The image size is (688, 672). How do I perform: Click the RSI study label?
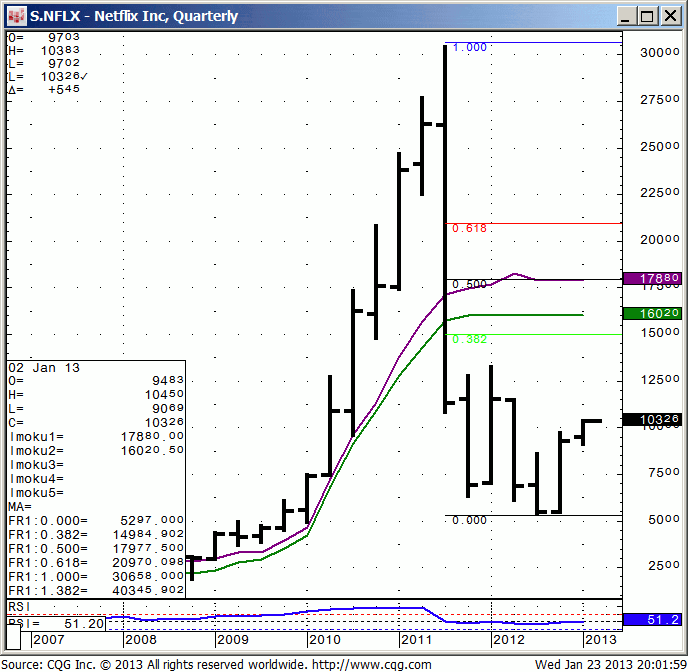pyautogui.click(x=19, y=607)
